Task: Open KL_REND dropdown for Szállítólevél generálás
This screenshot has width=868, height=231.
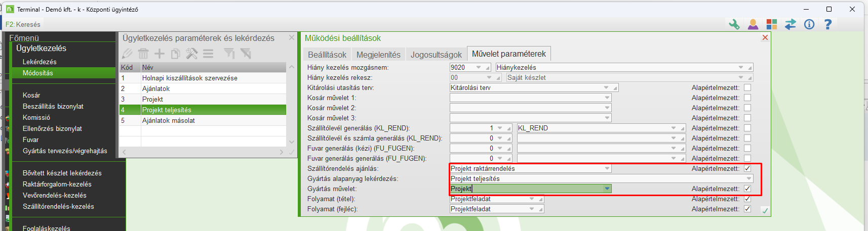Action: (674, 128)
